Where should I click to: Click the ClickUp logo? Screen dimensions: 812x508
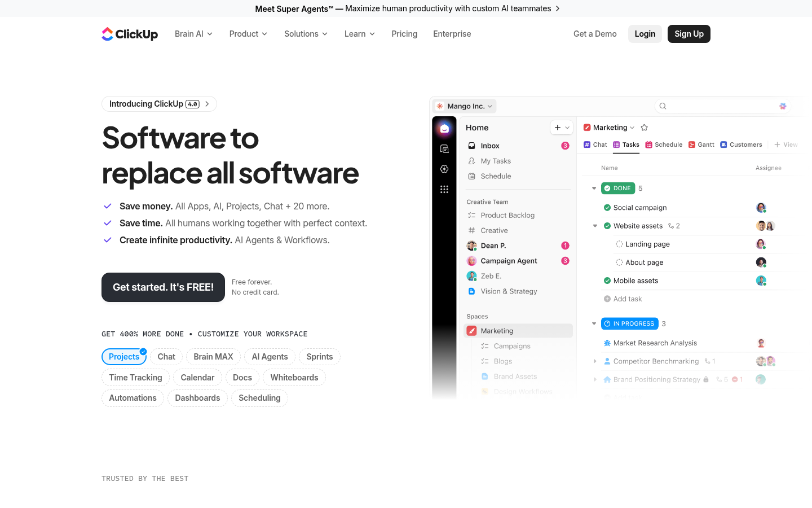coord(130,34)
